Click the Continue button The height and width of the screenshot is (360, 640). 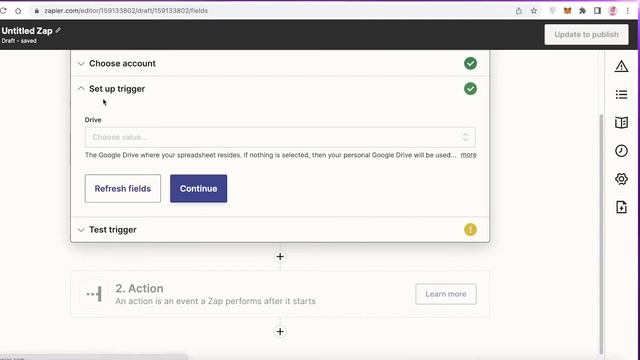[198, 189]
